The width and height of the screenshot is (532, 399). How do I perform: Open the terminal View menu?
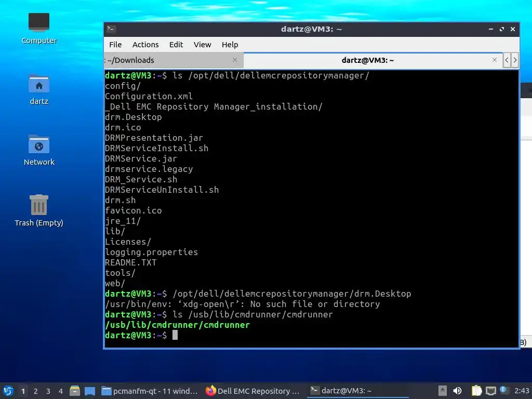(202, 45)
